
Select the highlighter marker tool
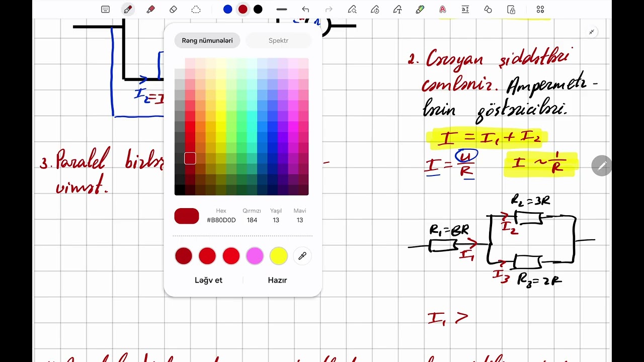tap(150, 10)
